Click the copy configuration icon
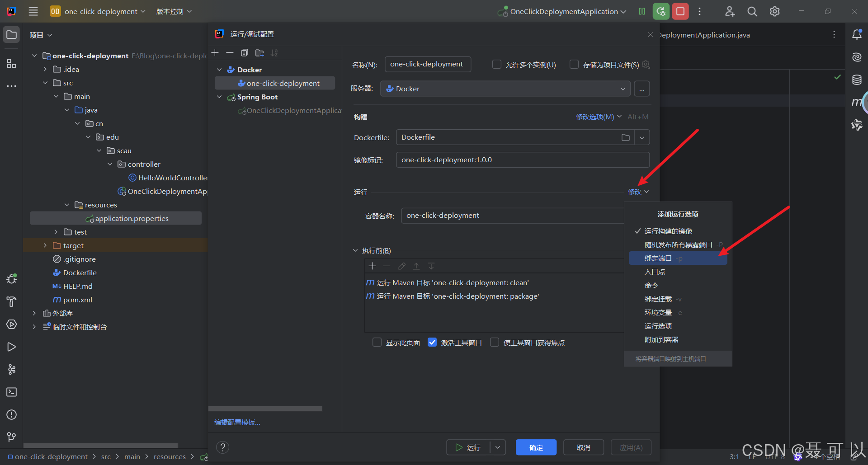This screenshot has width=868, height=465. click(245, 53)
